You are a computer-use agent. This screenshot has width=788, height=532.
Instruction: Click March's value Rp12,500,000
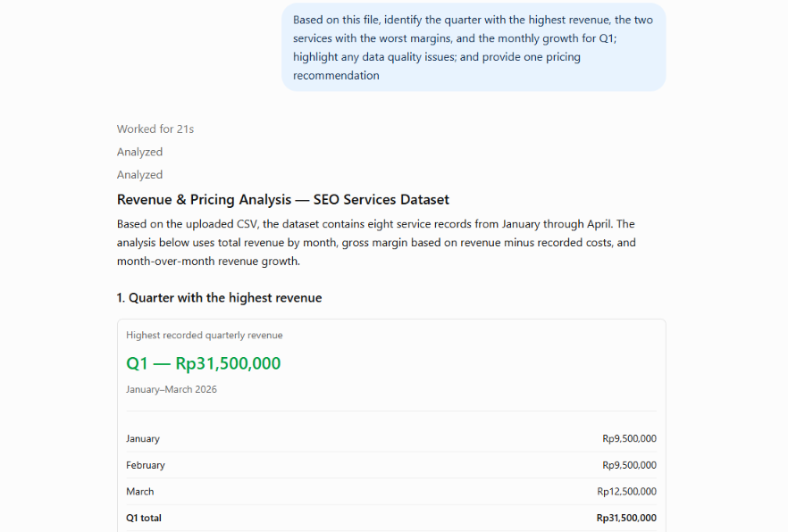click(626, 492)
